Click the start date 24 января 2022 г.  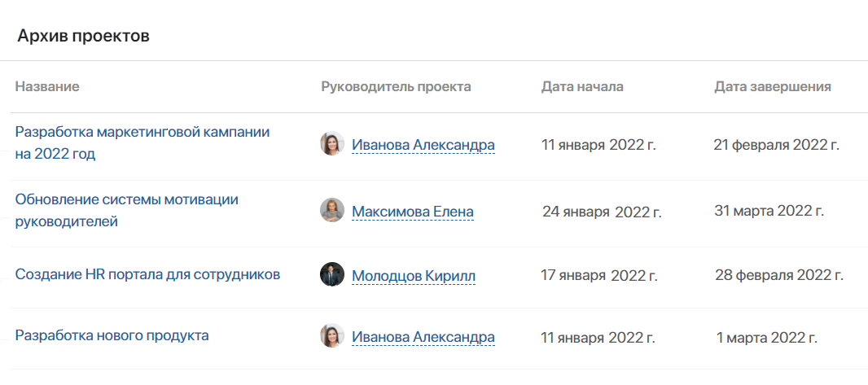(x=603, y=212)
